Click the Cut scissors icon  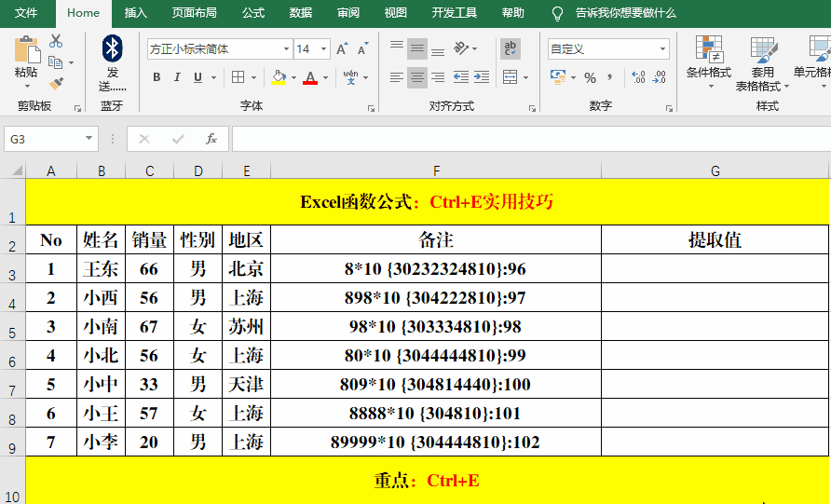point(56,41)
